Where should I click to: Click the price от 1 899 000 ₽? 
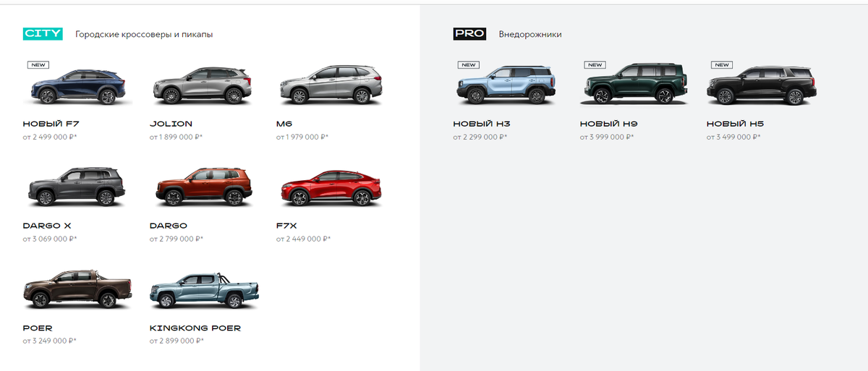(176, 137)
